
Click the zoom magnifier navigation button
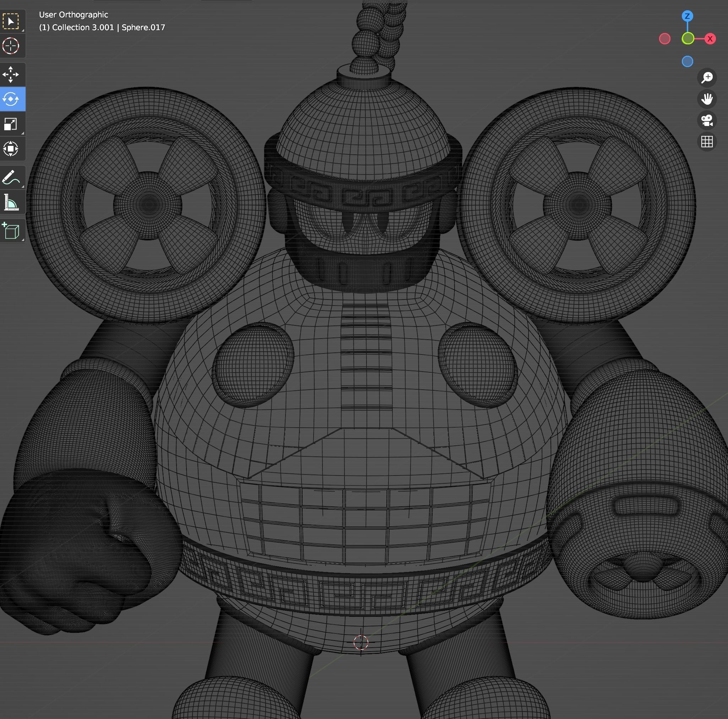click(707, 78)
